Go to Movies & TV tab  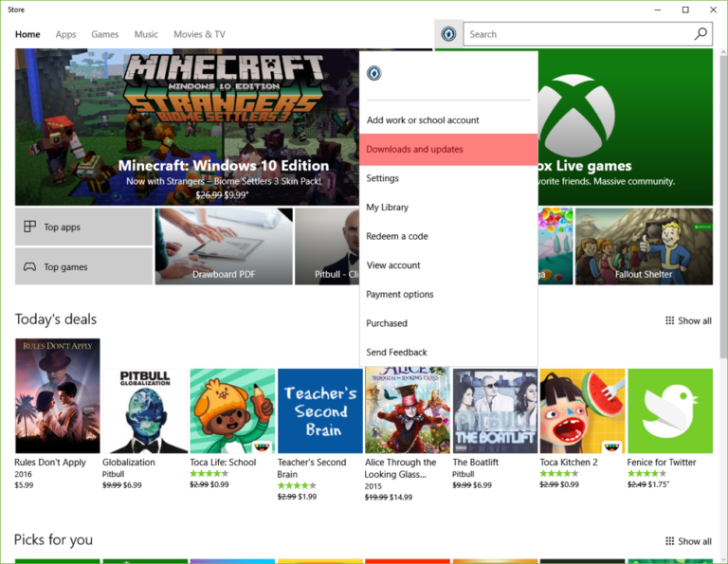(x=200, y=34)
